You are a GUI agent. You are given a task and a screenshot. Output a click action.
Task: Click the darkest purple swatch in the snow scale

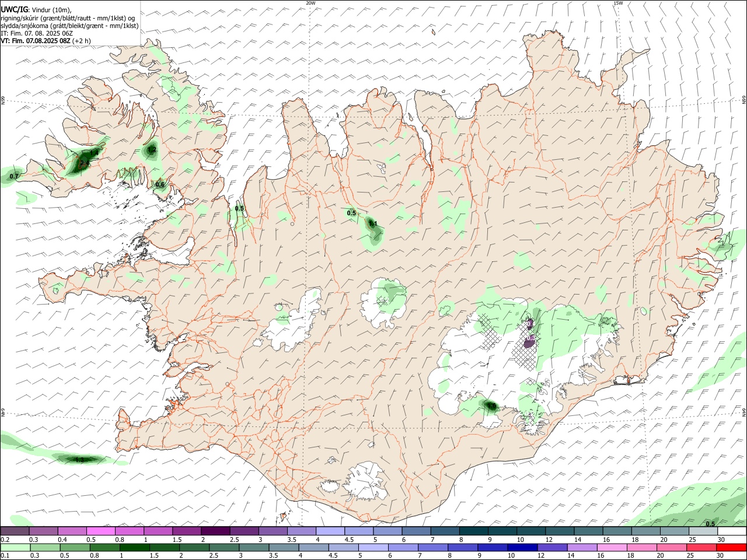[x=215, y=531]
